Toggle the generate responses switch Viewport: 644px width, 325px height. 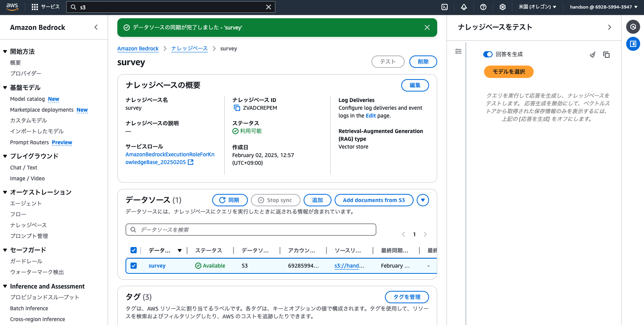click(x=488, y=54)
